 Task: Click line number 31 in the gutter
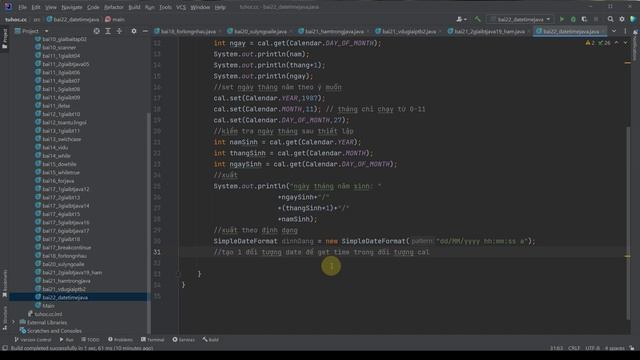[157, 252]
